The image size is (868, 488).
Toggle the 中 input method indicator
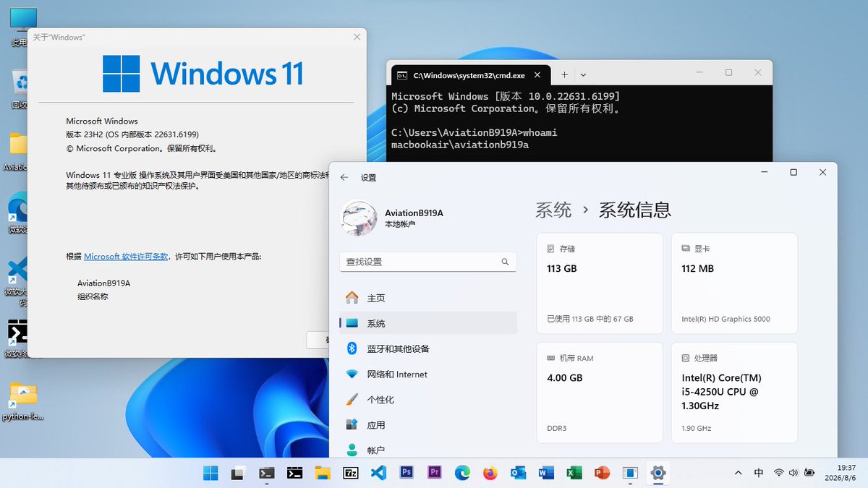pos(759,473)
